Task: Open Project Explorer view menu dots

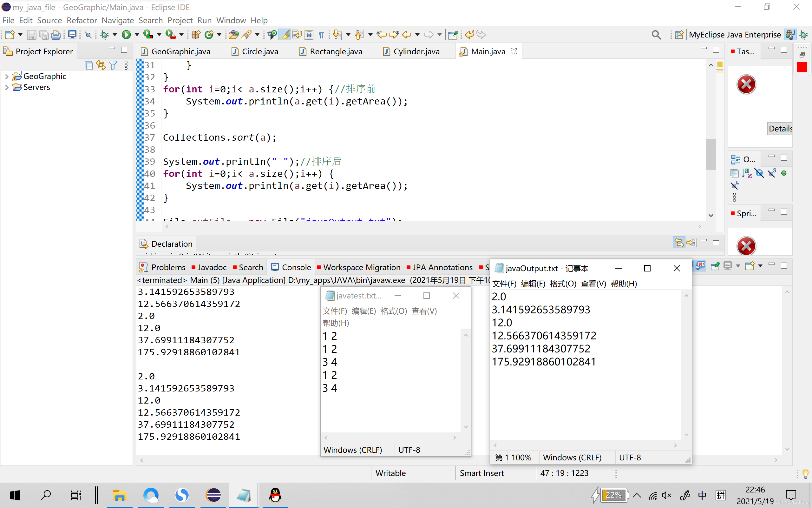Action: pyautogui.click(x=126, y=65)
